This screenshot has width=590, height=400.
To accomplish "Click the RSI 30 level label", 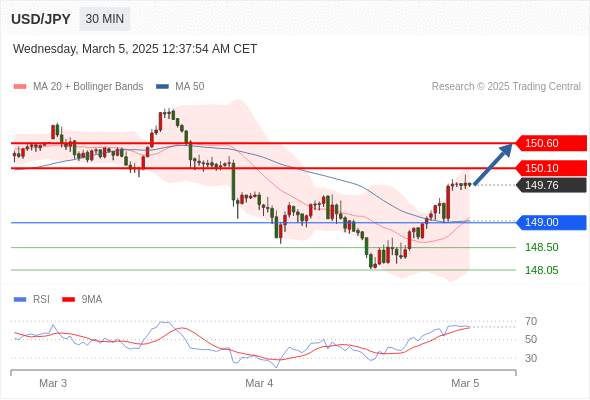I will 531,358.
